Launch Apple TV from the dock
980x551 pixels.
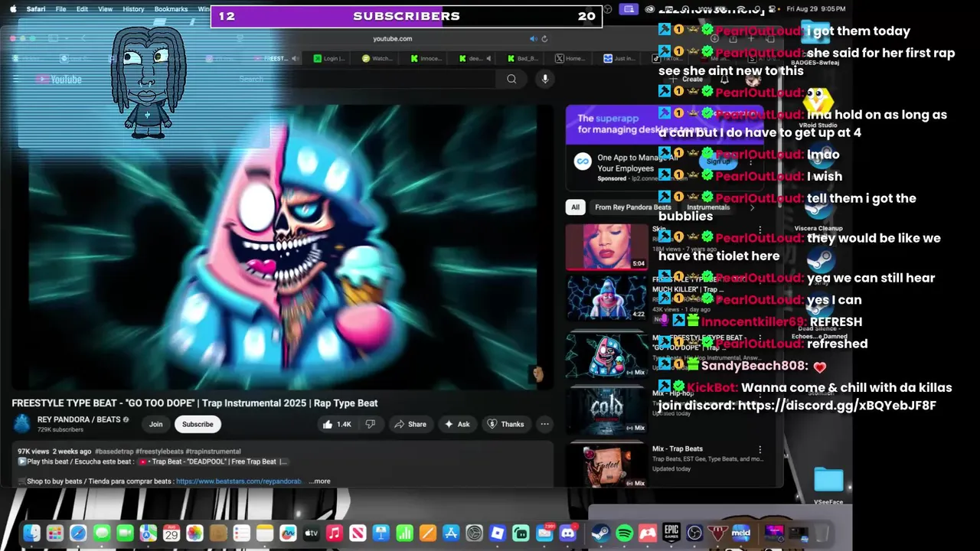[x=311, y=533]
